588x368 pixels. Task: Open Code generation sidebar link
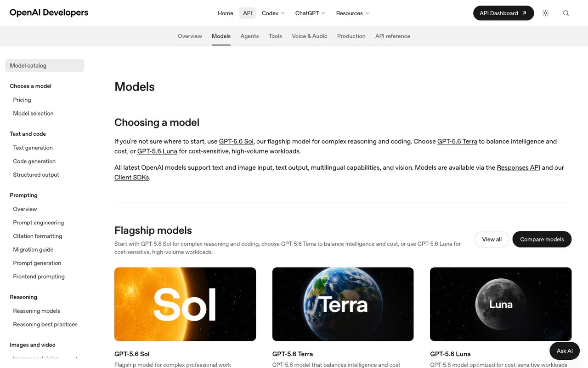tap(34, 161)
